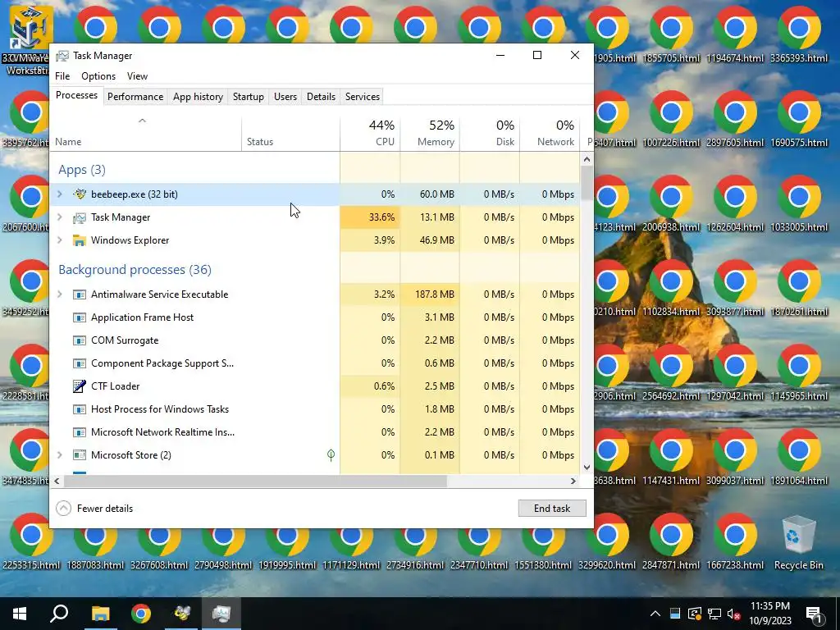Select Component Package Support S... row
The width and height of the screenshot is (840, 630).
click(x=315, y=363)
